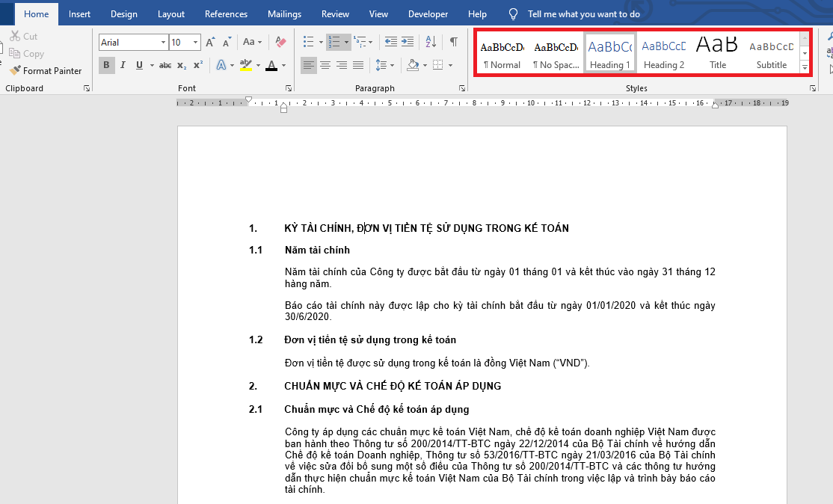The width and height of the screenshot is (833, 504).
Task: Open the Layout ribbon tab
Action: tap(171, 14)
